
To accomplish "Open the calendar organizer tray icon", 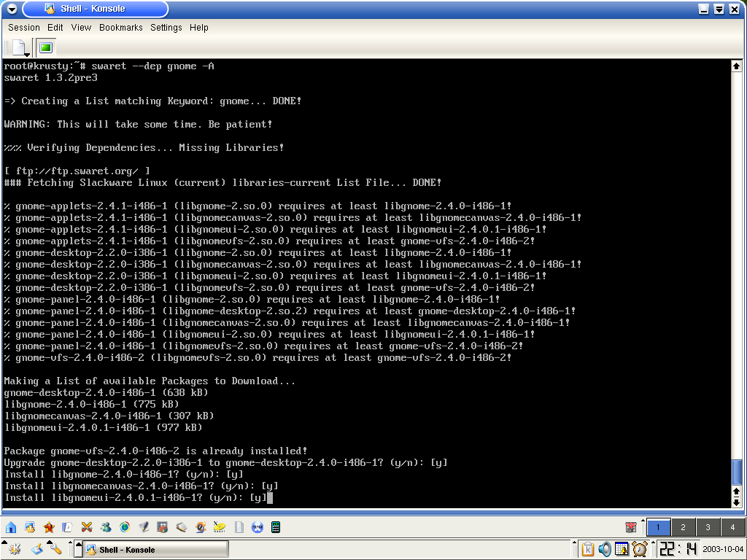I will [622, 550].
